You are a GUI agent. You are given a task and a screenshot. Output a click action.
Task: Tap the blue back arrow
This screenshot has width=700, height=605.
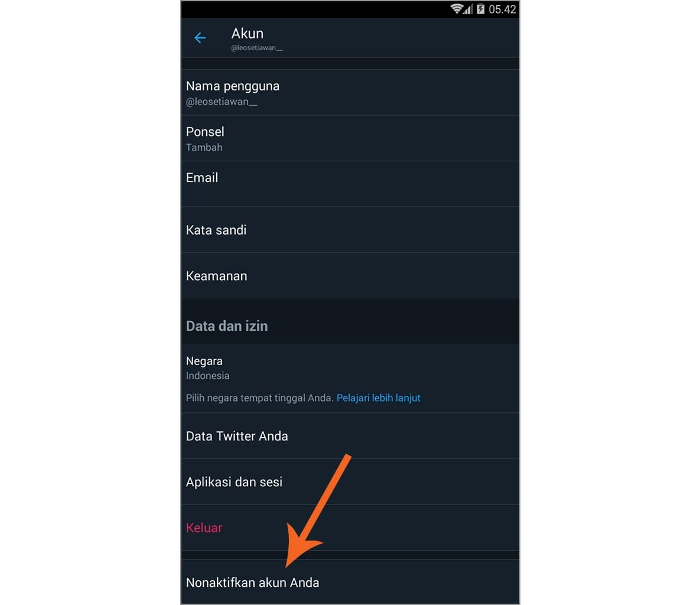(x=200, y=38)
